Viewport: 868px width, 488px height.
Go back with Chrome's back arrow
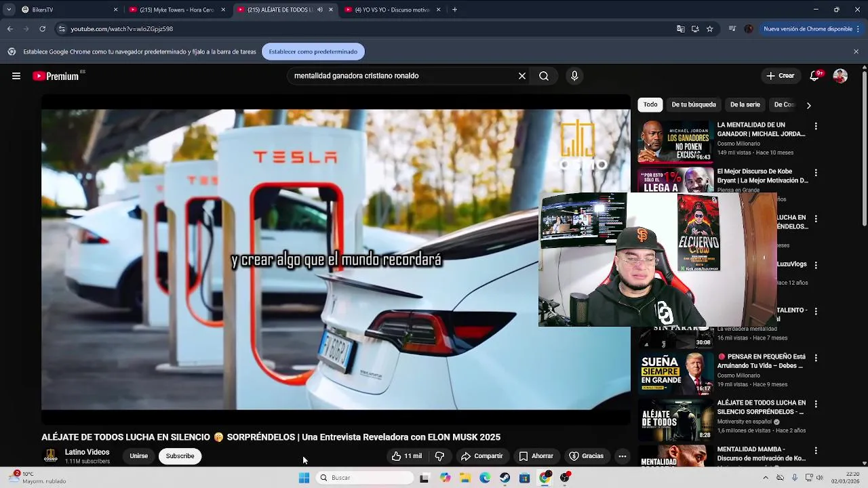pyautogui.click(x=9, y=29)
